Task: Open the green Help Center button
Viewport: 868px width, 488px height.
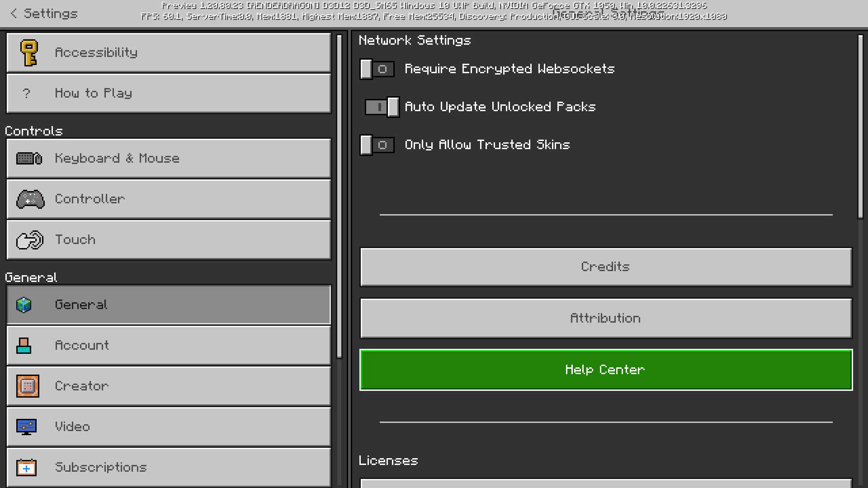Action: [x=606, y=370]
